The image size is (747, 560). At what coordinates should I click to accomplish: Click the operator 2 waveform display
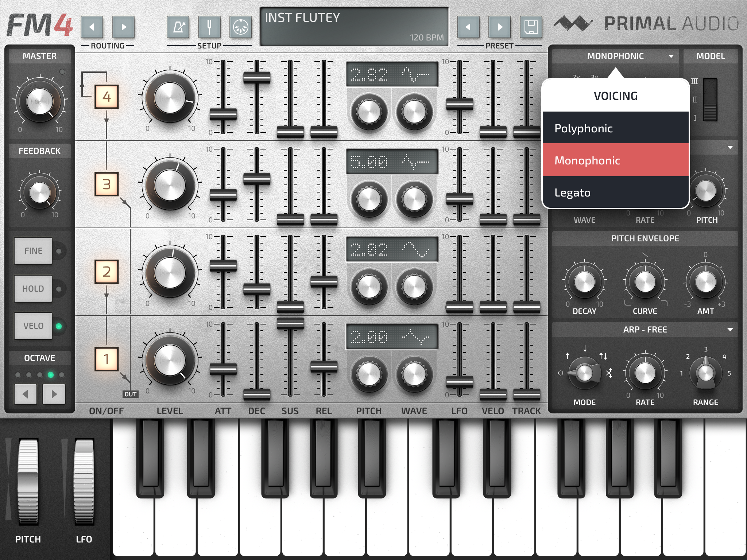[x=392, y=249]
